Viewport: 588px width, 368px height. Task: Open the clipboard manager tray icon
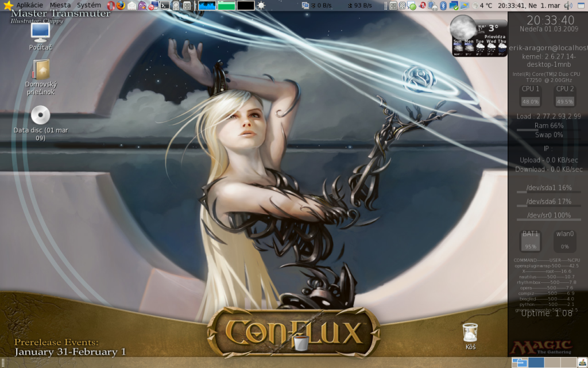click(x=433, y=5)
